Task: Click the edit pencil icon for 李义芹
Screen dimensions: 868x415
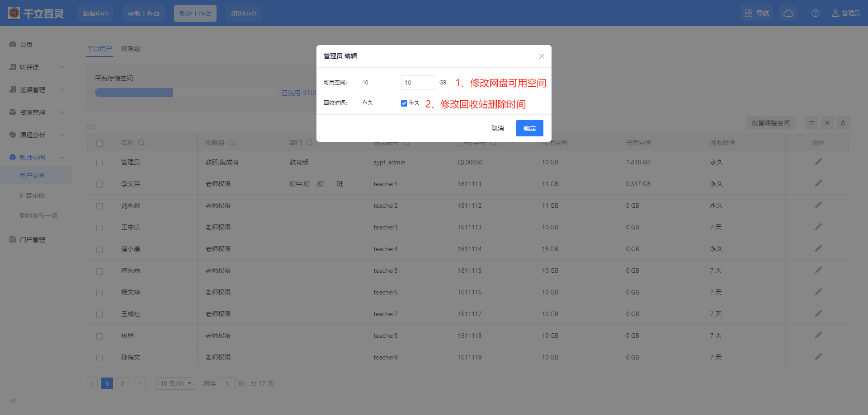Action: tap(818, 184)
